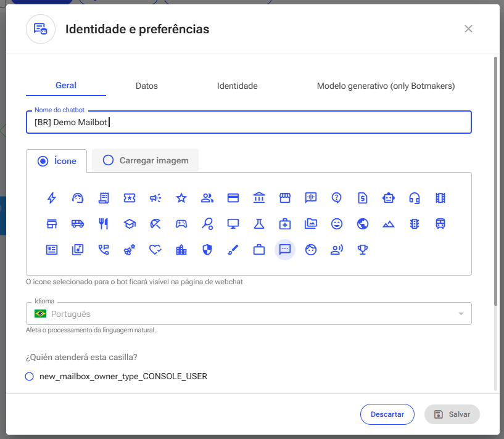Screen dimensions: 504x439
Task: Select the robot face icon
Action: [389, 198]
